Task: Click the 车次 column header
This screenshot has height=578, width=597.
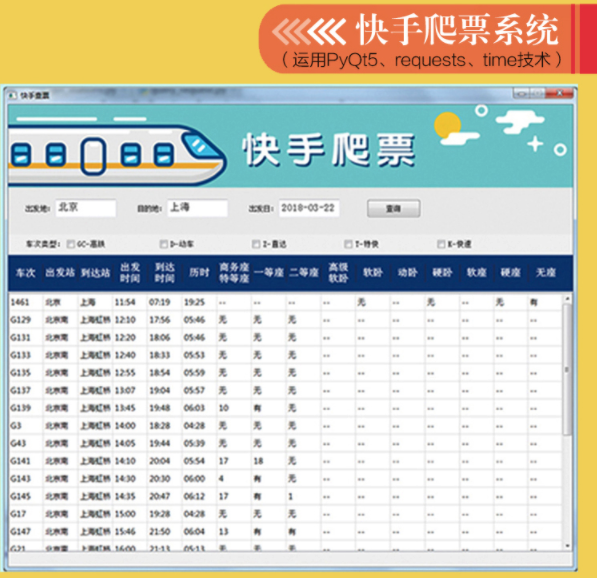Action: tap(26, 273)
